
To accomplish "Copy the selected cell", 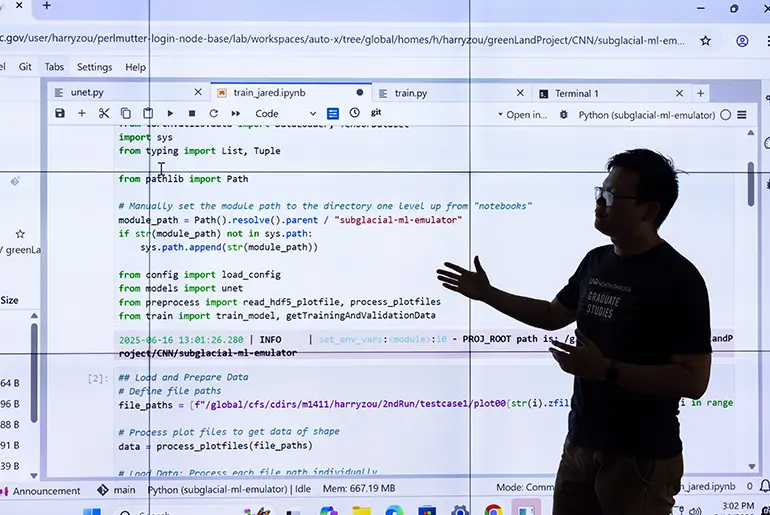I will pyautogui.click(x=126, y=114).
